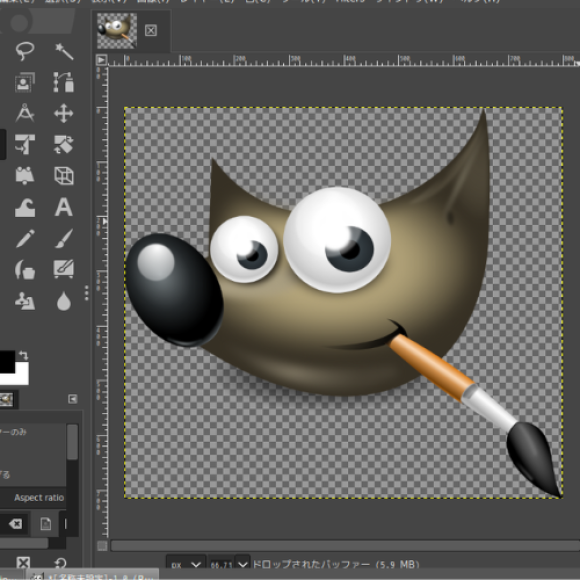Select the Cage Transform tool
The width and height of the screenshot is (580, 580).
(25, 175)
